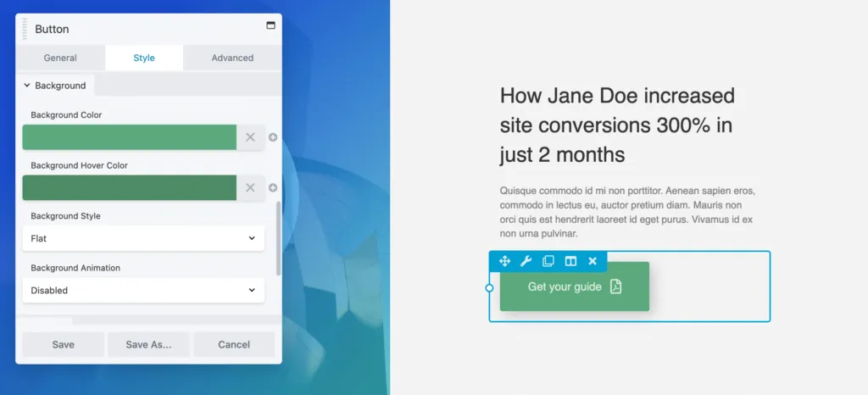Viewport: 868px width, 395px height.
Task: Remove the button module with the X icon
Action: 593,261
